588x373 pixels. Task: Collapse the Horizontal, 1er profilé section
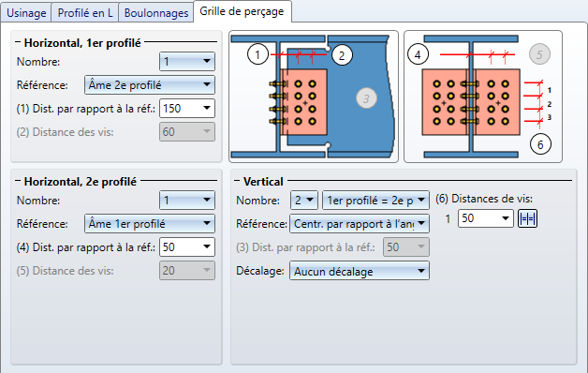point(18,42)
